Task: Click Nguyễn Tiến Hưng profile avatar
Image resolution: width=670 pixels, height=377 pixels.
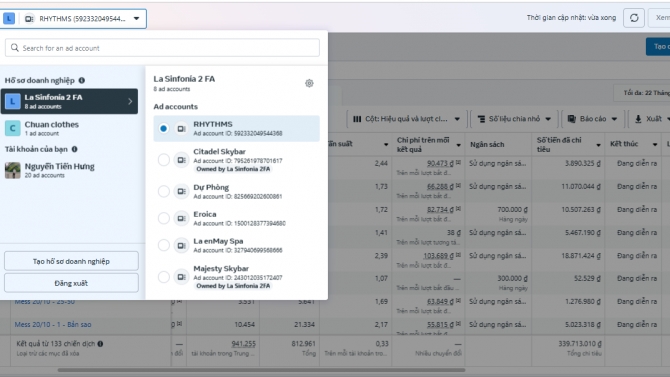Action: click(12, 170)
